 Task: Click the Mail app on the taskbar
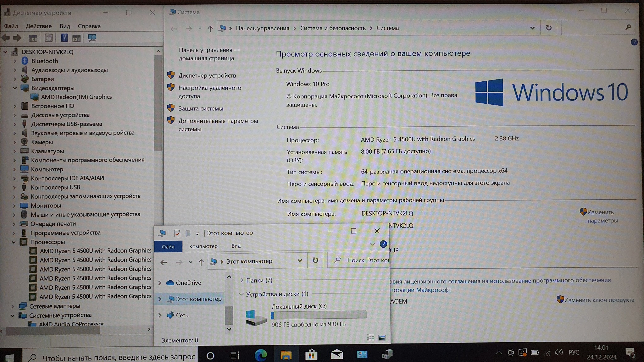pyautogui.click(x=336, y=355)
